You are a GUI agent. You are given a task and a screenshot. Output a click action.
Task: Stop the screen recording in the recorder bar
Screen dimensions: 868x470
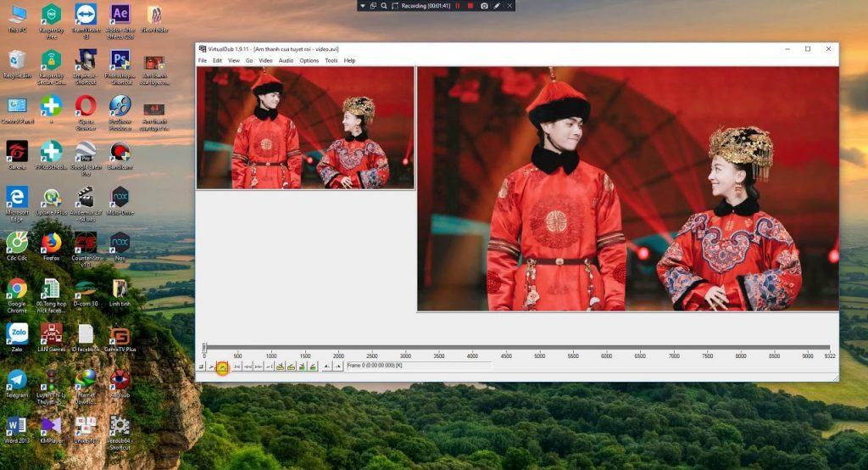click(470, 6)
